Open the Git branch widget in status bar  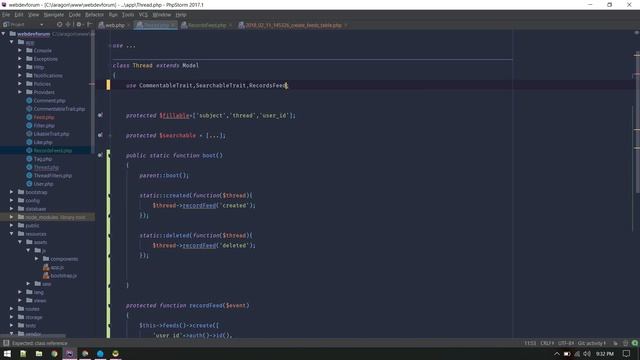tap(592, 343)
